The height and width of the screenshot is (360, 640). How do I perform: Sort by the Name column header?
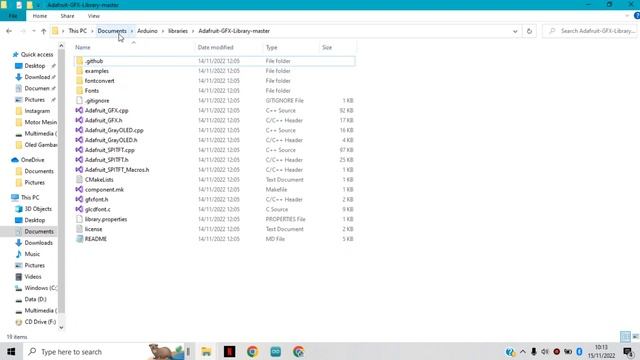(x=83, y=47)
